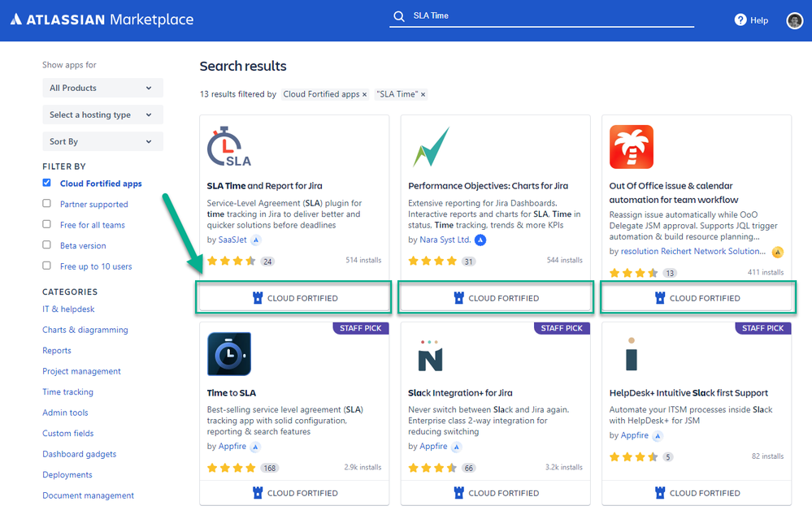Click the search magnifier icon
Viewport: 812px width, 510px height.
click(x=399, y=16)
